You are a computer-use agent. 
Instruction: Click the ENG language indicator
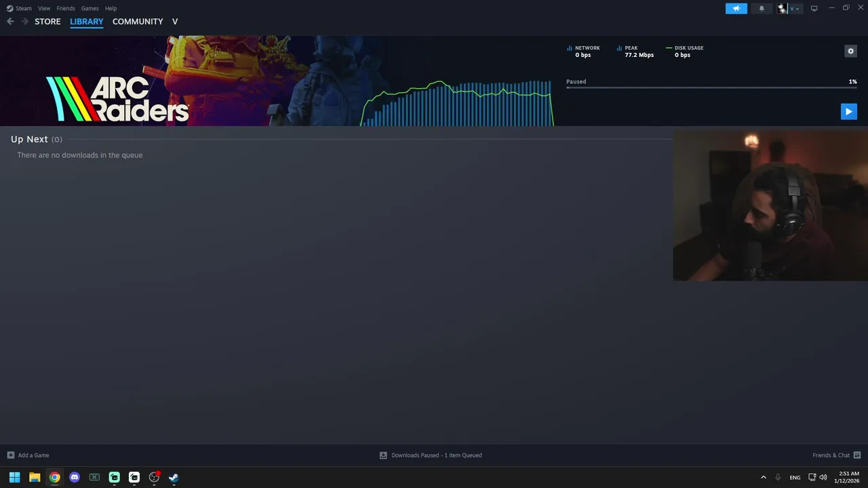click(x=795, y=477)
